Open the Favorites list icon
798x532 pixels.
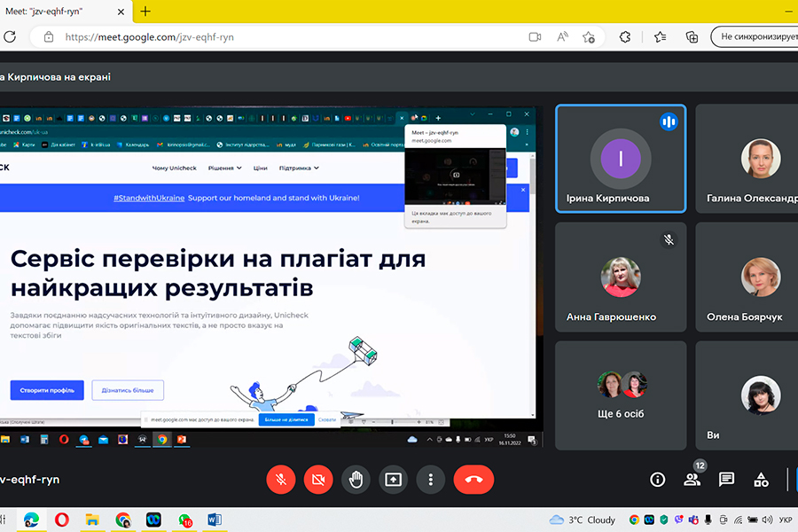[x=660, y=36]
